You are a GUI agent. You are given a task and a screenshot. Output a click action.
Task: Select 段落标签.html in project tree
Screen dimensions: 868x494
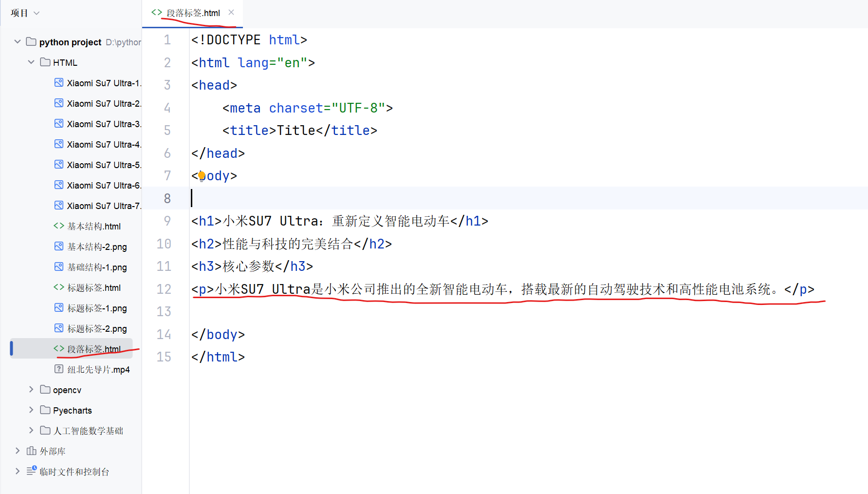pyautogui.click(x=94, y=349)
